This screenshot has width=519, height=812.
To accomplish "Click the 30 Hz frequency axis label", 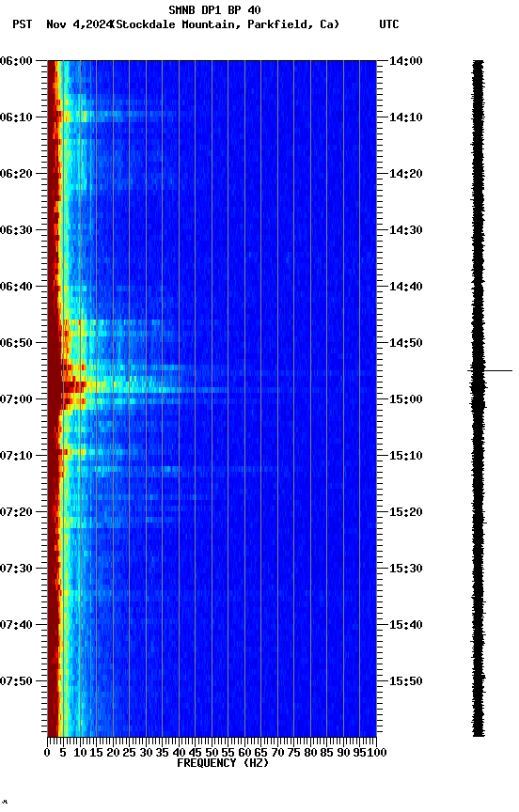I will click(146, 753).
